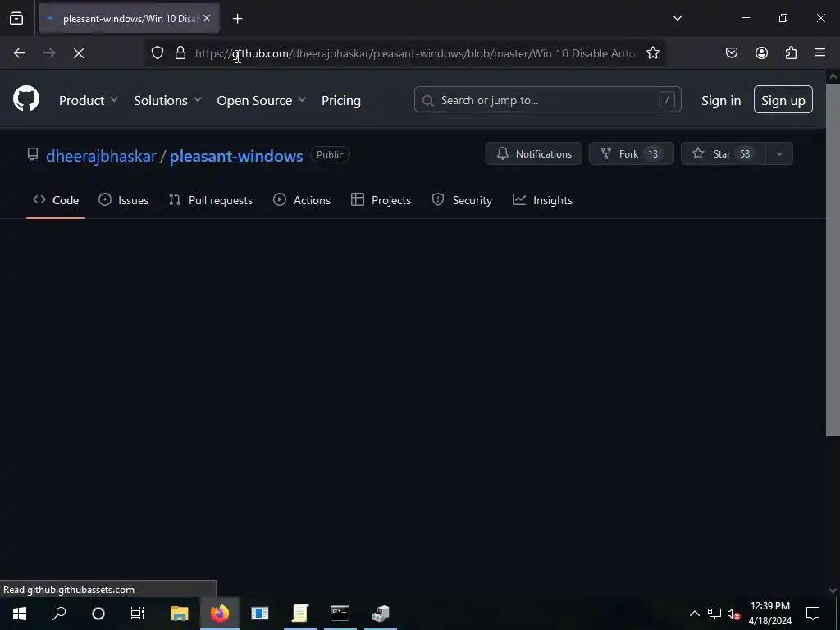Image resolution: width=840 pixels, height=630 pixels.
Task: Open Firefox recent browsing view icon
Action: [16, 18]
